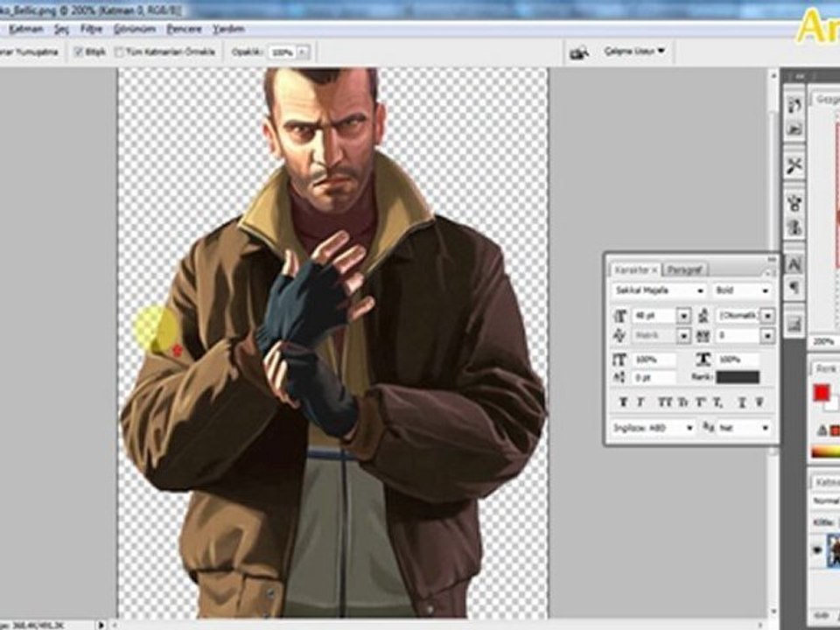This screenshot has width=840, height=630.
Task: Open the tracking value dropdown arrow
Action: coord(767,336)
